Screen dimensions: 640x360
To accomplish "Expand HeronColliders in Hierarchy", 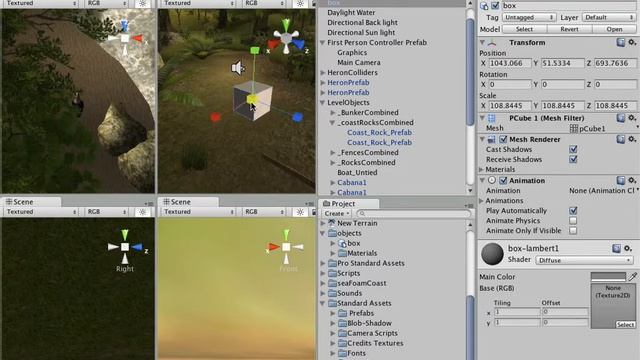I will click(322, 73).
